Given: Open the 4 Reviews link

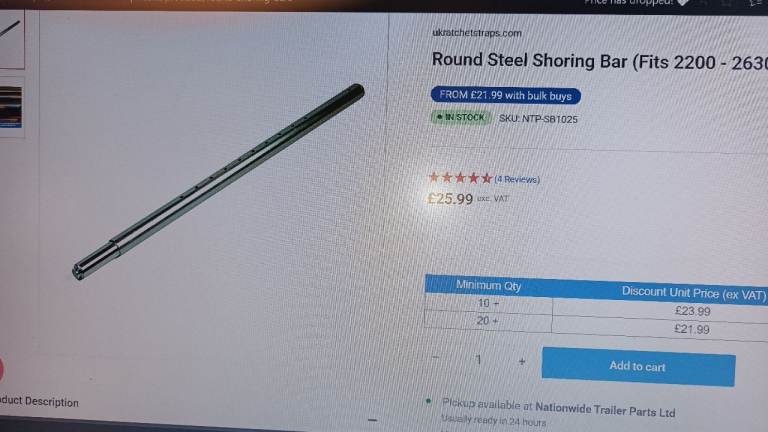Looking at the screenshot, I should point(517,179).
